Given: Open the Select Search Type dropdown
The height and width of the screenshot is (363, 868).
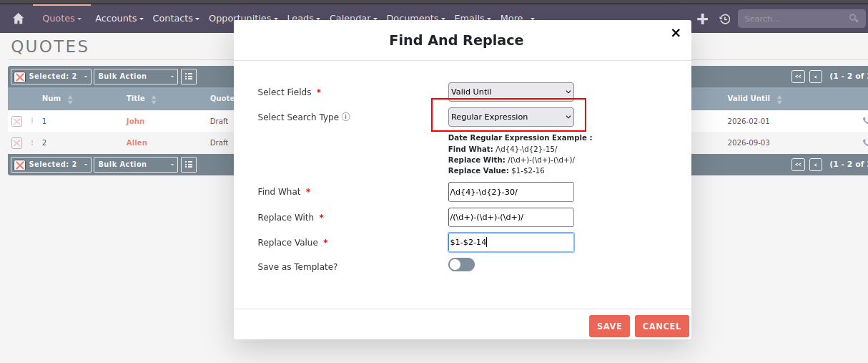Looking at the screenshot, I should [x=511, y=117].
